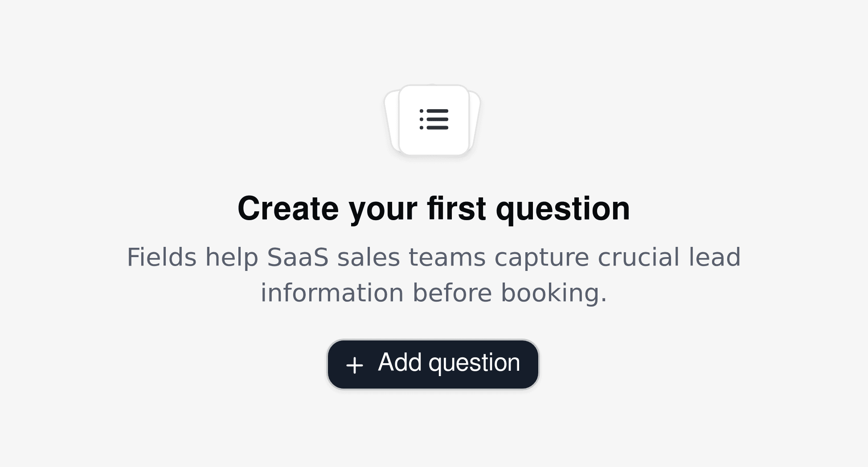This screenshot has height=467, width=868.
Task: Click the plus symbol to add your first question
Action: (354, 364)
